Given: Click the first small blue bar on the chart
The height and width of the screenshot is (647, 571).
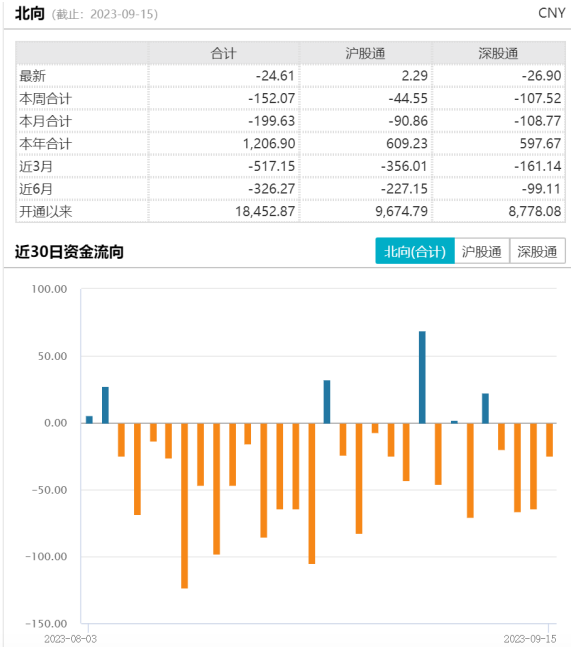Looking at the screenshot, I should pyautogui.click(x=89, y=420).
